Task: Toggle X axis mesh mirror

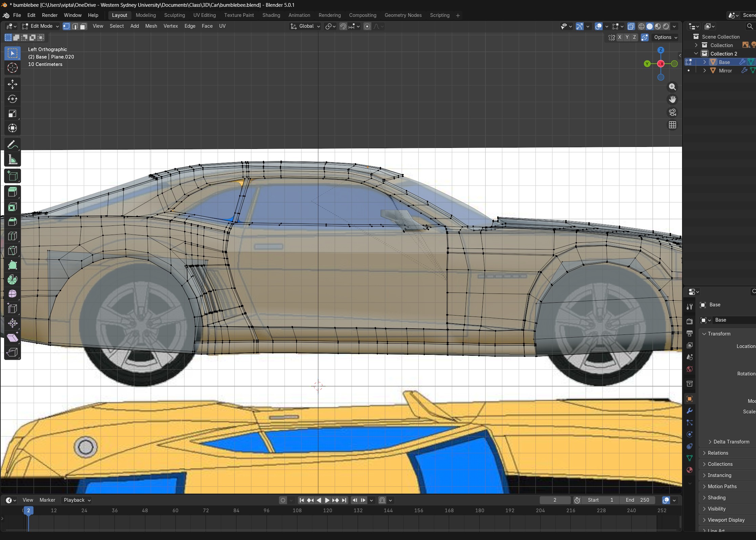Action: (x=619, y=37)
